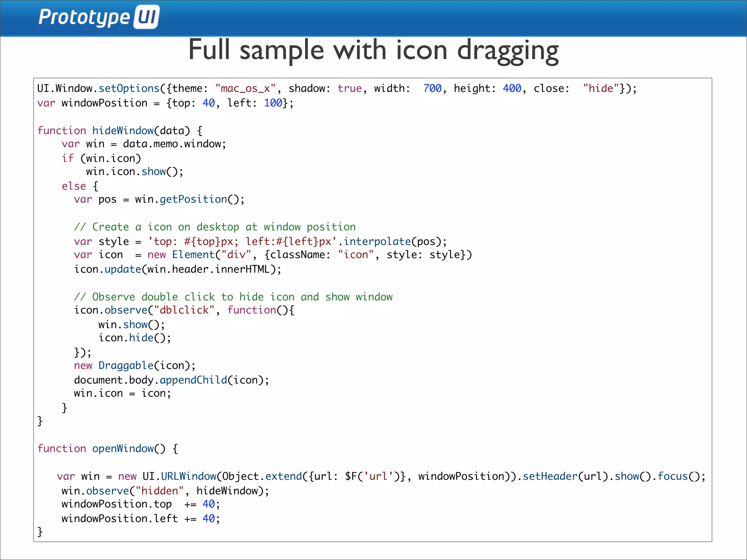Click the height value 400
Screen dimensions: 747x560
click(512, 89)
